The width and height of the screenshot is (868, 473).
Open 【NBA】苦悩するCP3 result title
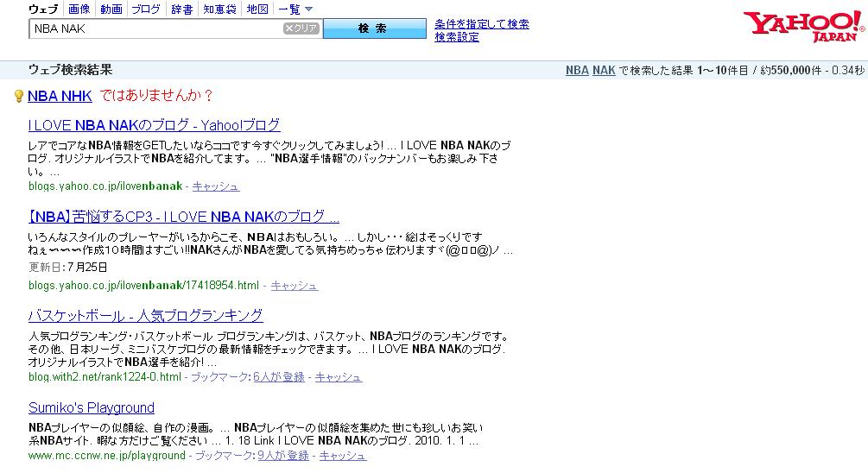(x=184, y=217)
